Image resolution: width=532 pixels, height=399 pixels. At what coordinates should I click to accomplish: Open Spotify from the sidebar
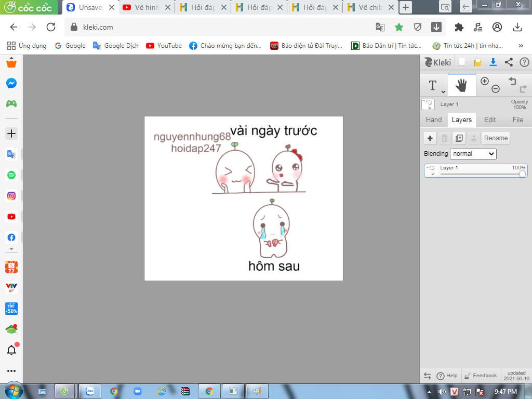(11, 175)
